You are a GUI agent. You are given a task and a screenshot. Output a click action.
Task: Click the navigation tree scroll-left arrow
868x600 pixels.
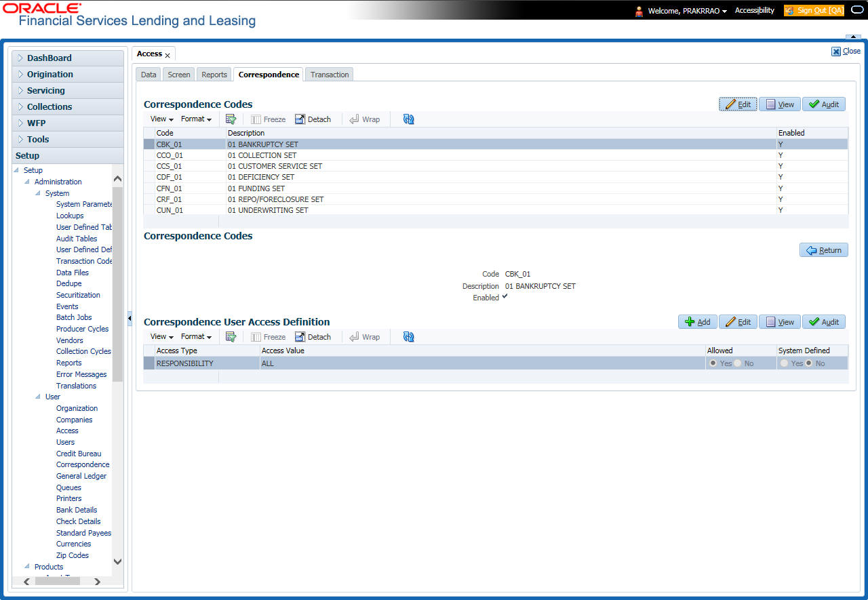[27, 581]
